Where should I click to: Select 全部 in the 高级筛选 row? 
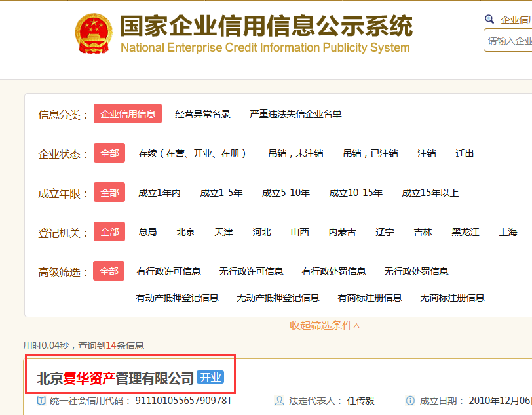coord(109,271)
